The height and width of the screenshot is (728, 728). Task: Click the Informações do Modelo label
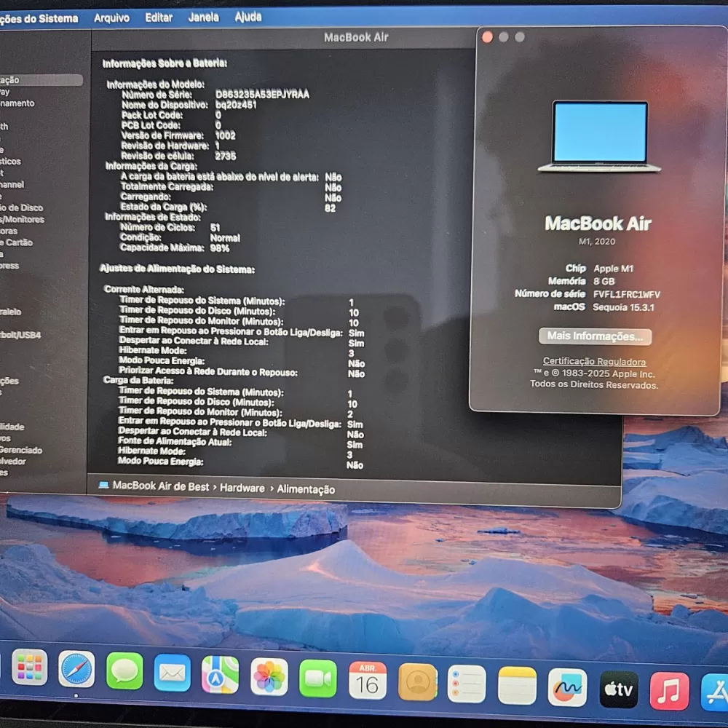[156, 84]
